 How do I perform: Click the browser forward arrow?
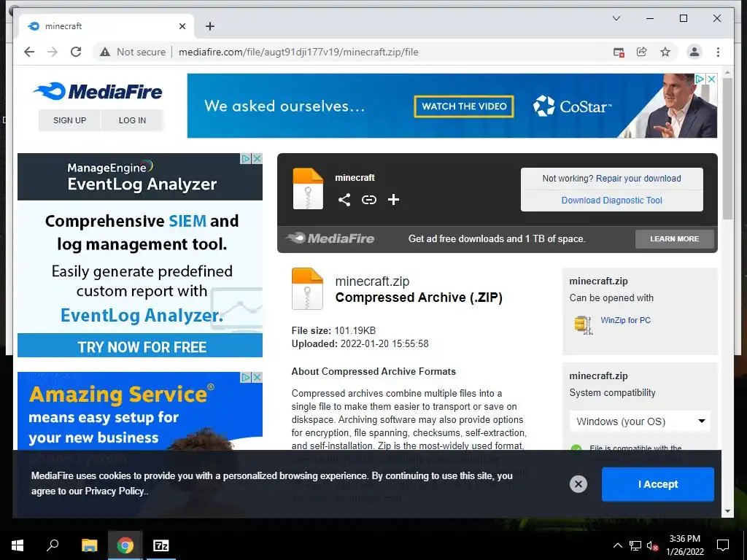pos(53,52)
